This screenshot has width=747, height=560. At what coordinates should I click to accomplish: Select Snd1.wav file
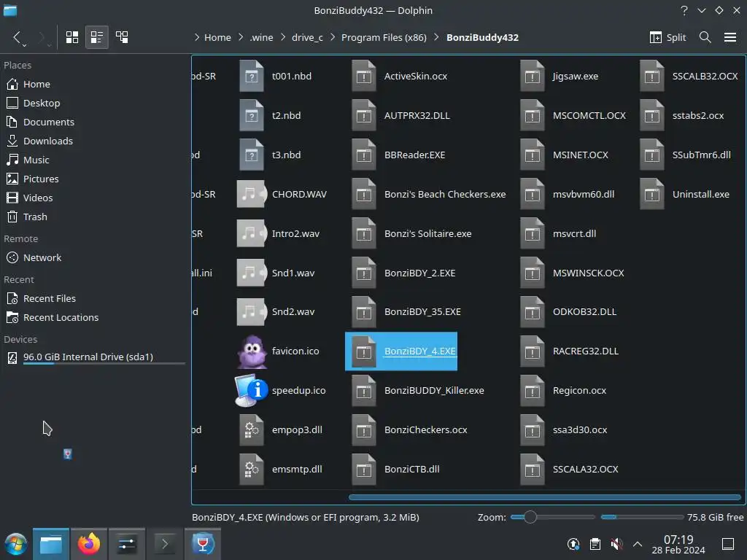click(276, 273)
